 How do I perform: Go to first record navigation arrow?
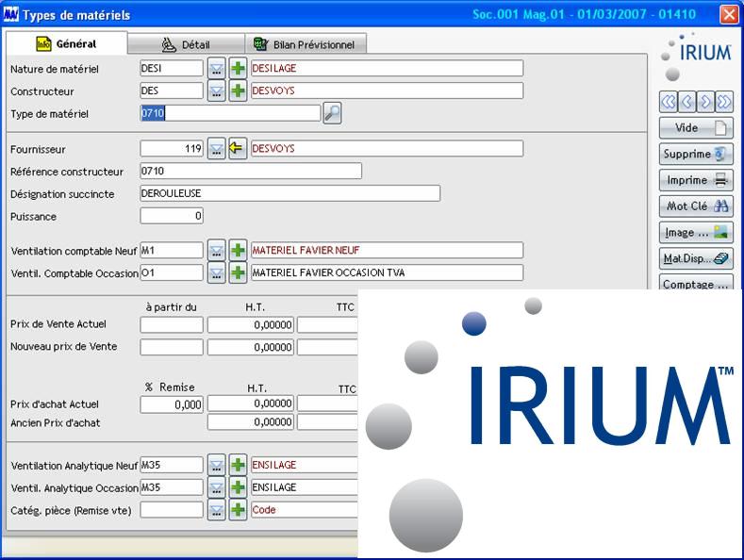[669, 102]
